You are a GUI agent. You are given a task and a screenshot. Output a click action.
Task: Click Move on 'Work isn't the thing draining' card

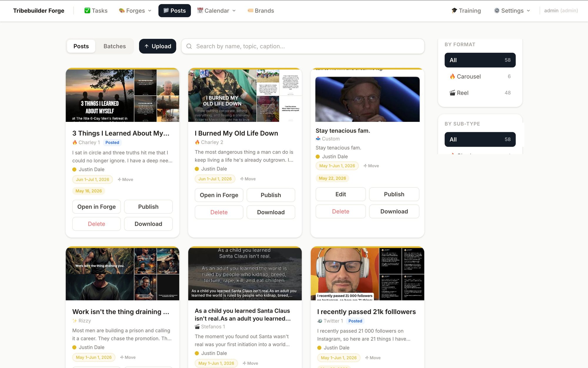point(128,357)
